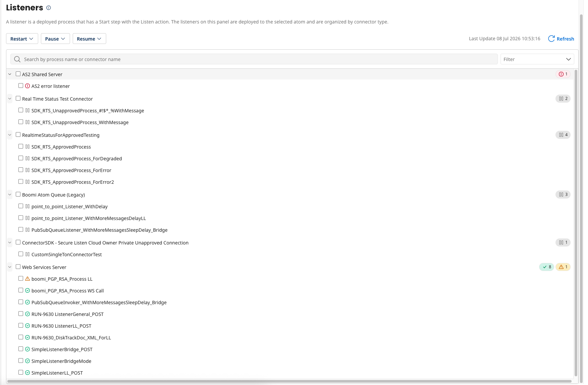Click the info icon beside Listeners heading
The height and width of the screenshot is (385, 588).
tap(49, 8)
